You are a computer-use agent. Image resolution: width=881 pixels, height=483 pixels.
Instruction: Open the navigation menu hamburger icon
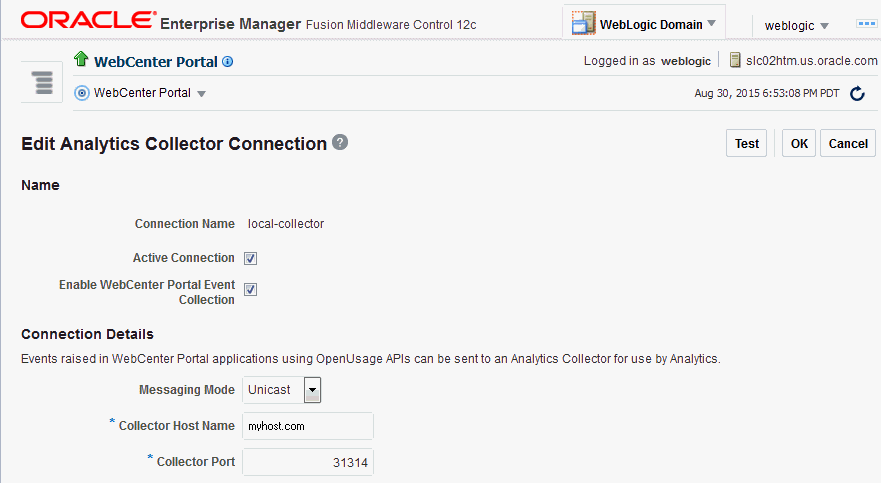43,83
